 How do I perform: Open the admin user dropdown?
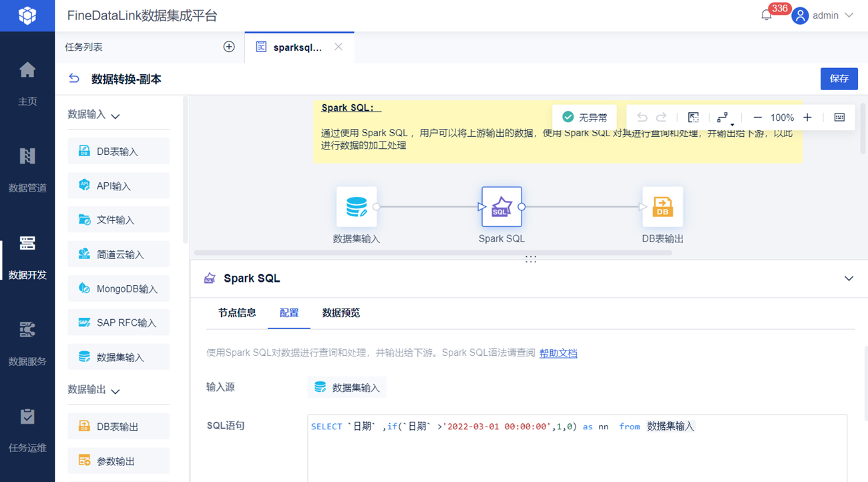823,15
